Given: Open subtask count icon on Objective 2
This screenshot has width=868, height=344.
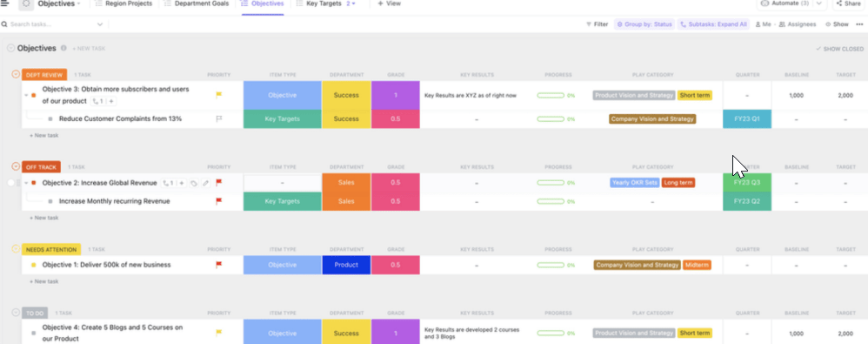Looking at the screenshot, I should pyautogui.click(x=168, y=183).
